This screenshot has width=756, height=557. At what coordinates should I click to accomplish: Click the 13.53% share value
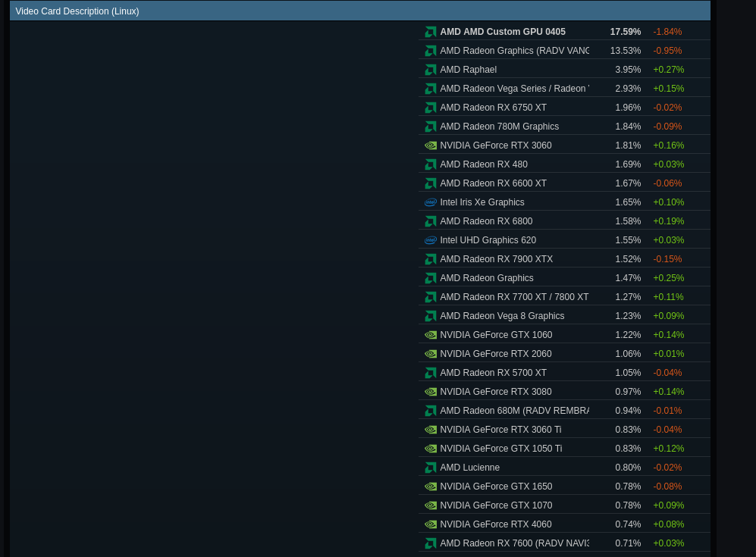point(626,51)
